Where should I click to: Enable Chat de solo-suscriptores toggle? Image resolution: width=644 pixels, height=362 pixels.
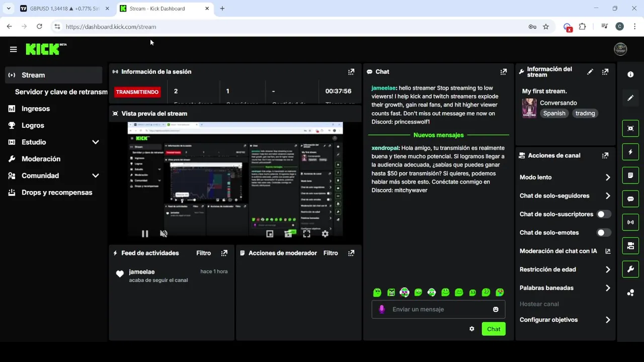pos(604,214)
